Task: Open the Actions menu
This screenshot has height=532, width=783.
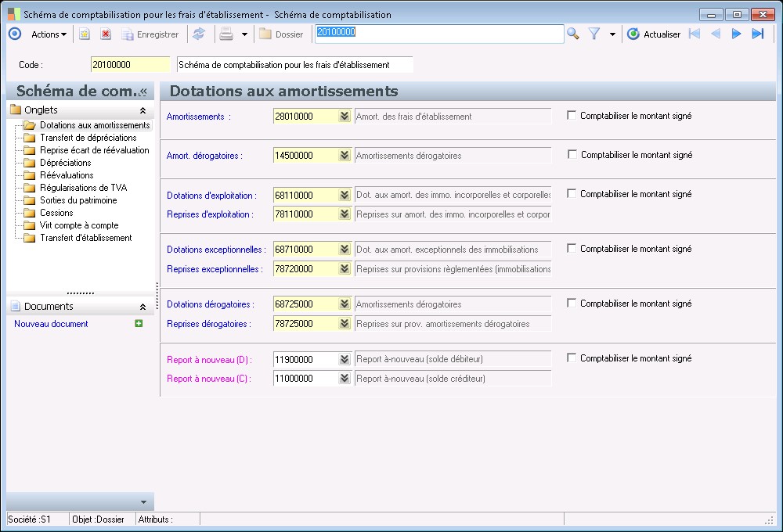Action: (x=49, y=34)
